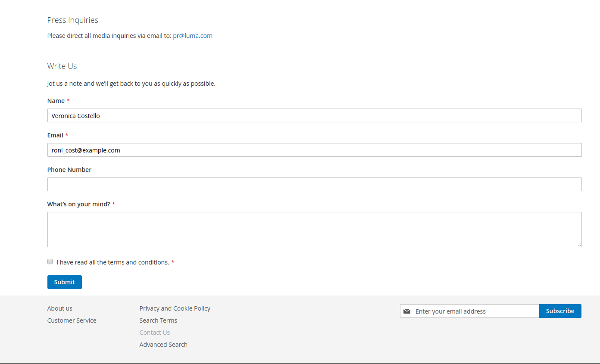This screenshot has height=364, width=600.
Task: Click the empty Phone Number field
Action: (314, 184)
